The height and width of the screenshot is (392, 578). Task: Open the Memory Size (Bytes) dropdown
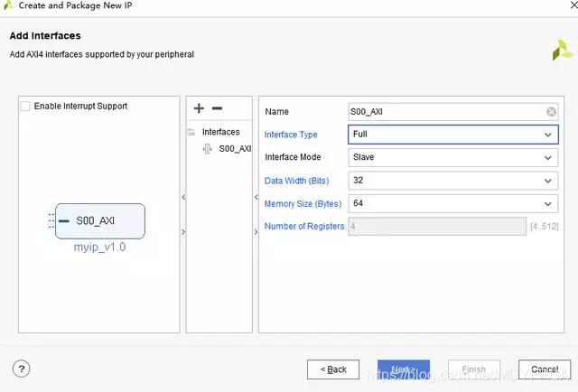(x=453, y=203)
